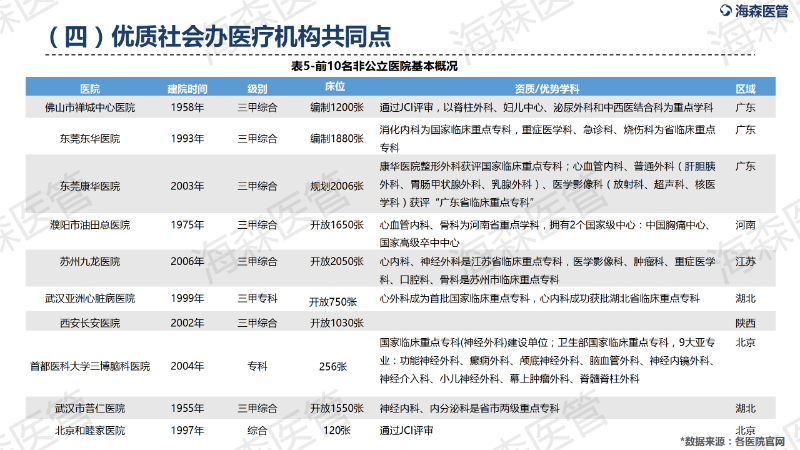Click the 资质/优势学科 column header

coord(547,89)
